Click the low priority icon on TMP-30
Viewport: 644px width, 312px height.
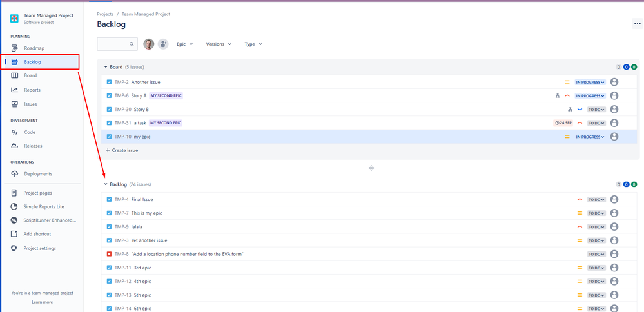[x=580, y=110]
